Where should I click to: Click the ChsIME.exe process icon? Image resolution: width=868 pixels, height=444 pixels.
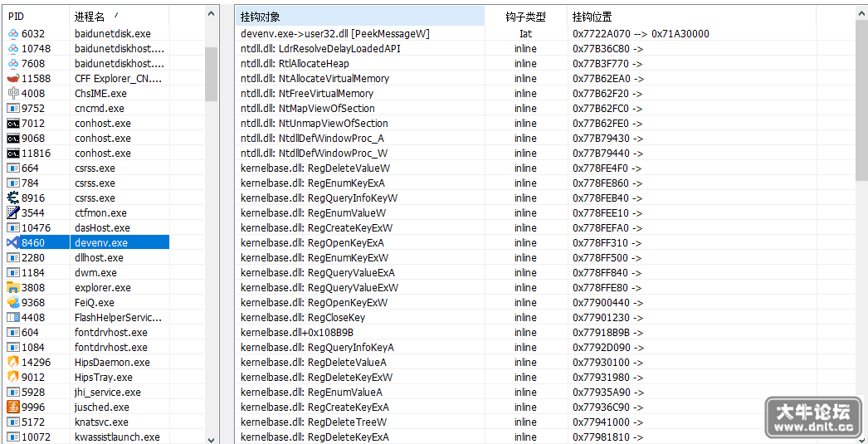tap(14, 94)
